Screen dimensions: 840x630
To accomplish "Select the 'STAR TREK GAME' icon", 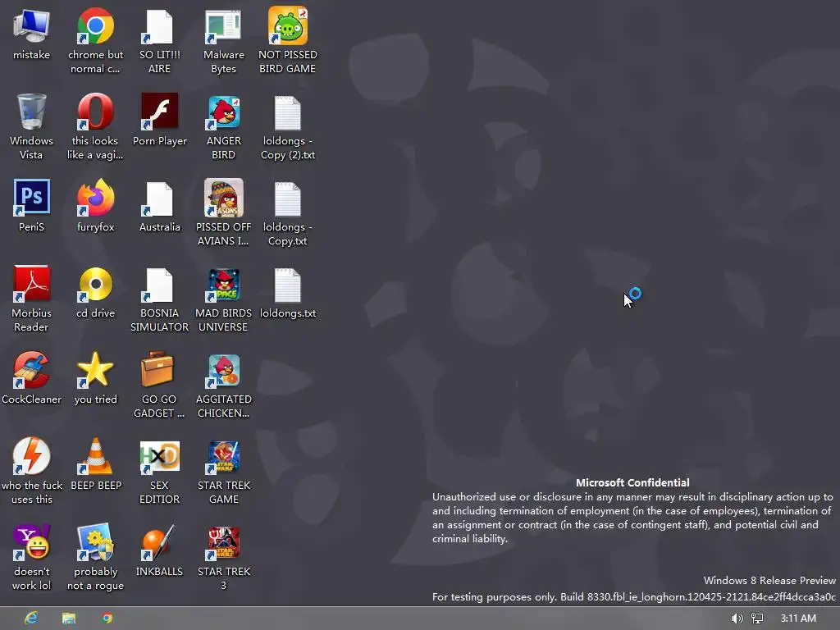I will [x=223, y=457].
